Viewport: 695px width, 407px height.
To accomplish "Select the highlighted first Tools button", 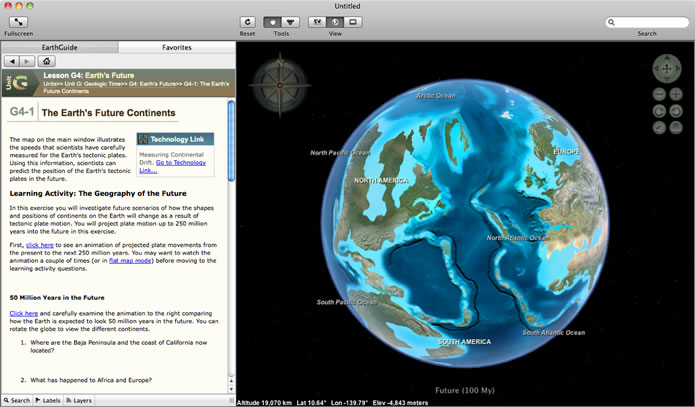I will point(272,22).
